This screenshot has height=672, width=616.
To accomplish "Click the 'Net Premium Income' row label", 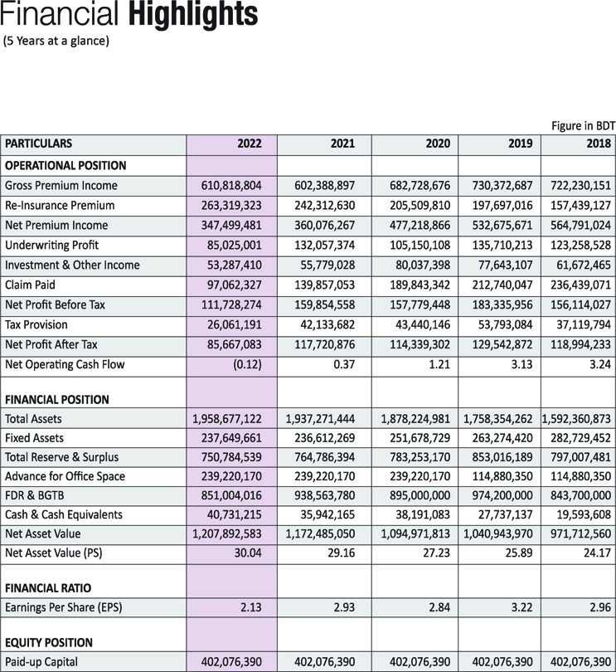I will point(56,226).
